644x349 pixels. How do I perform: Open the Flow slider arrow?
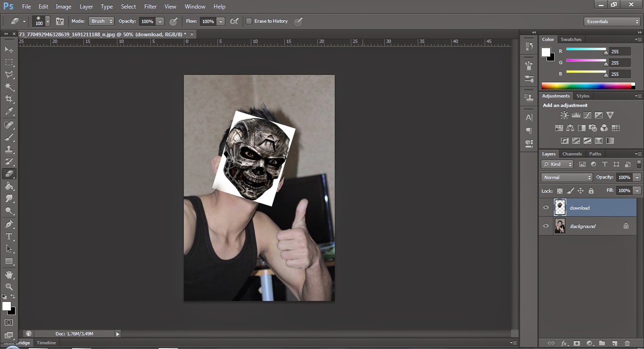click(221, 21)
